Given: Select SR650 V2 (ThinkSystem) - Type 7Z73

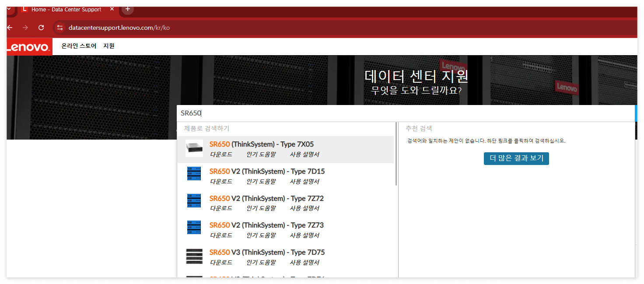Looking at the screenshot, I should click(x=266, y=225).
